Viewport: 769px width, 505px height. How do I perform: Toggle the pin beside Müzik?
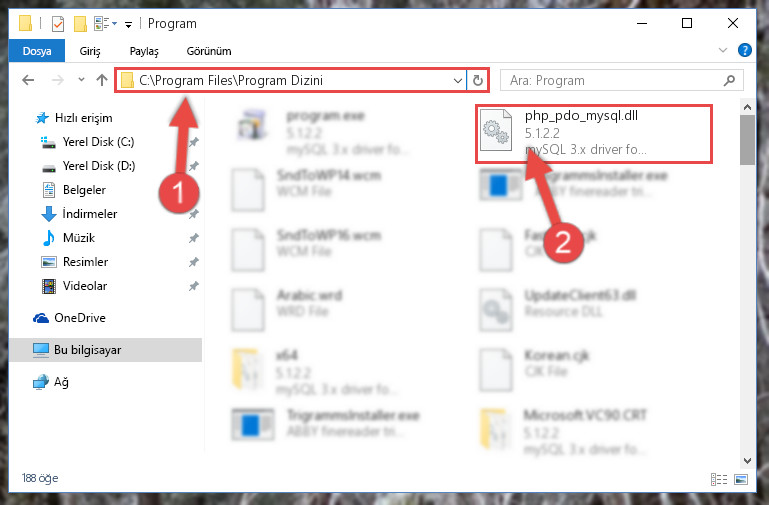194,238
